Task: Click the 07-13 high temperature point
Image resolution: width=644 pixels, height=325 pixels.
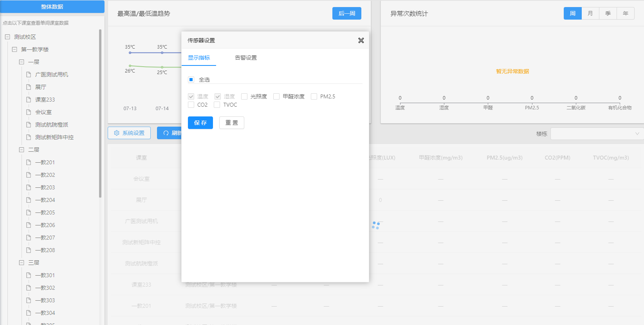Action: (x=130, y=53)
